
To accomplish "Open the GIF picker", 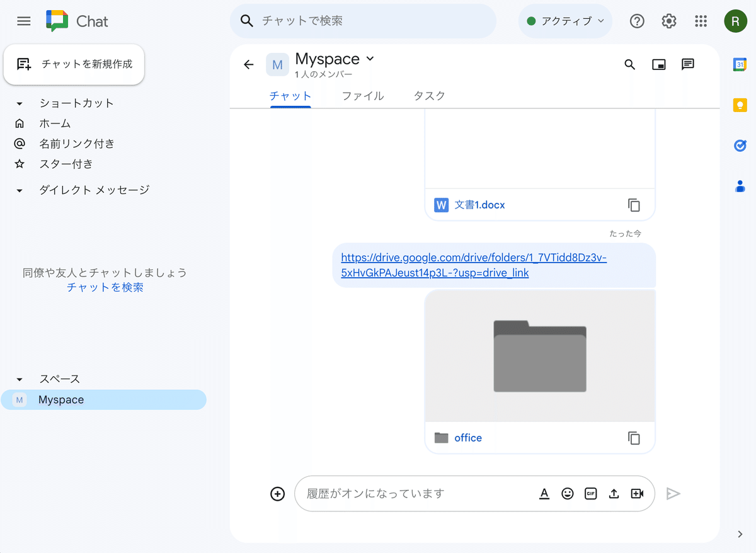I will coord(591,494).
